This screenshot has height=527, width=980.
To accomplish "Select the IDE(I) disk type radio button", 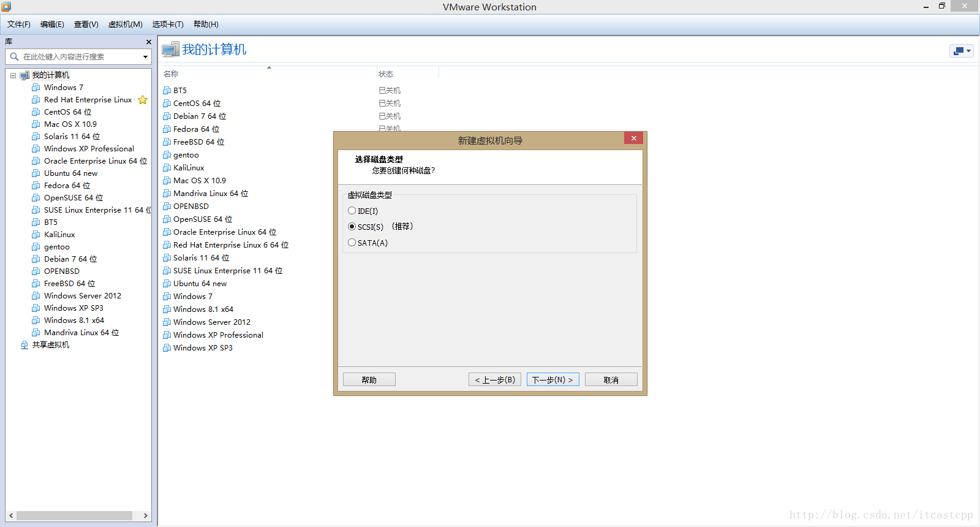I will pyautogui.click(x=352, y=211).
